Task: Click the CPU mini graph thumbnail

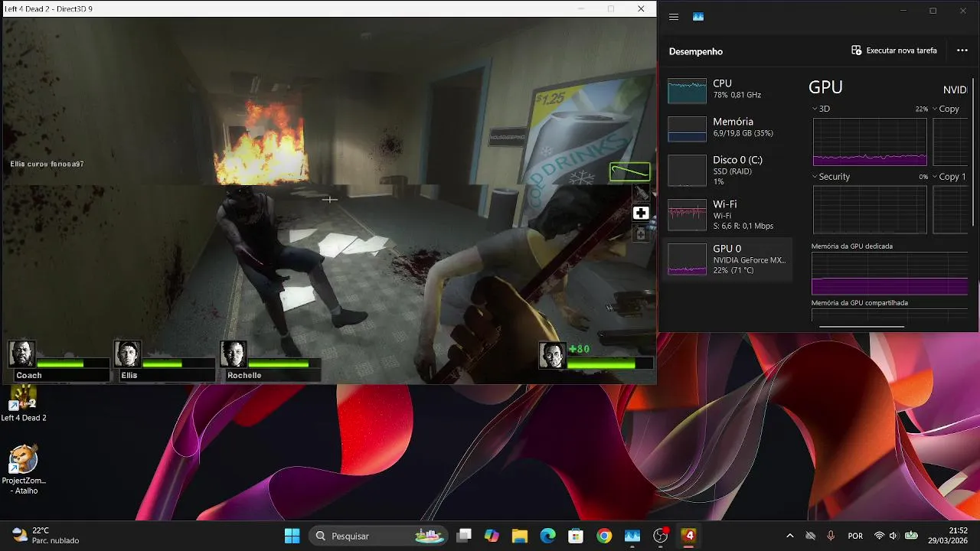Action: click(687, 90)
